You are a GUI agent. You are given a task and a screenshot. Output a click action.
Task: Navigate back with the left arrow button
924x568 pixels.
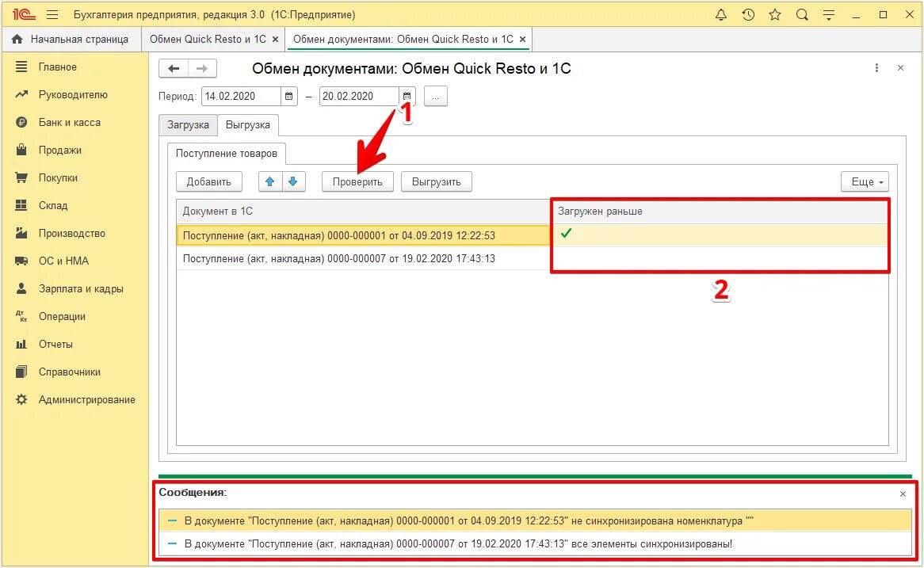point(174,68)
